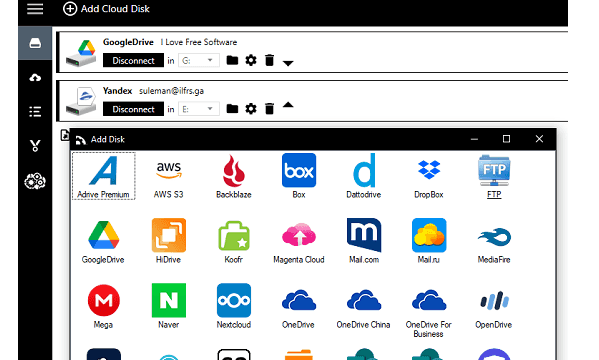The image size is (599, 360).
Task: Select Koofr provider
Action: (x=234, y=241)
